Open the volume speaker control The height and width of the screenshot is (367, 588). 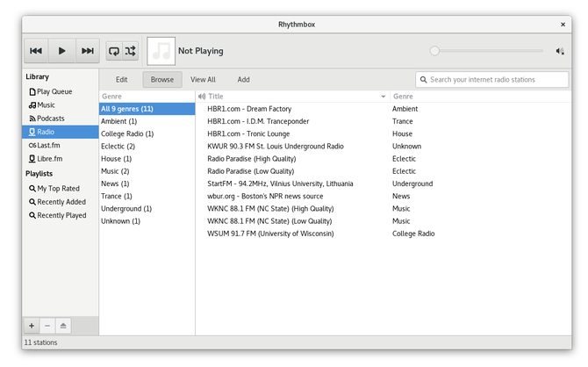pos(560,51)
